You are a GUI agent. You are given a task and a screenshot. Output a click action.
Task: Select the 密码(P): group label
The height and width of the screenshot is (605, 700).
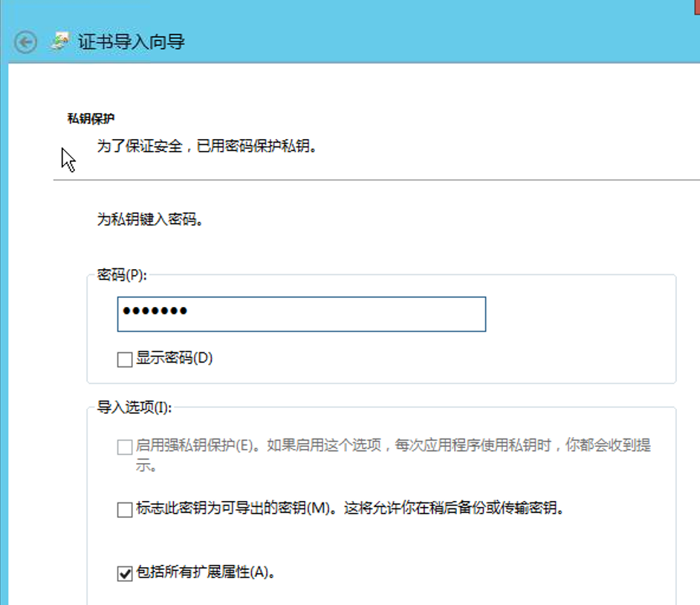[122, 274]
